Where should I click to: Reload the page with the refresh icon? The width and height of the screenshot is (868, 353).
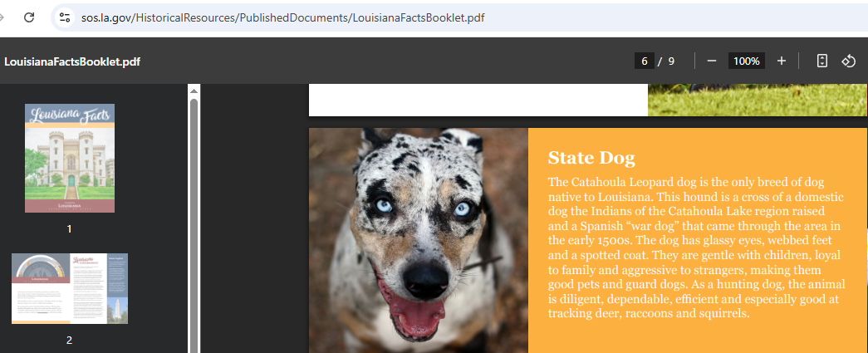click(29, 17)
